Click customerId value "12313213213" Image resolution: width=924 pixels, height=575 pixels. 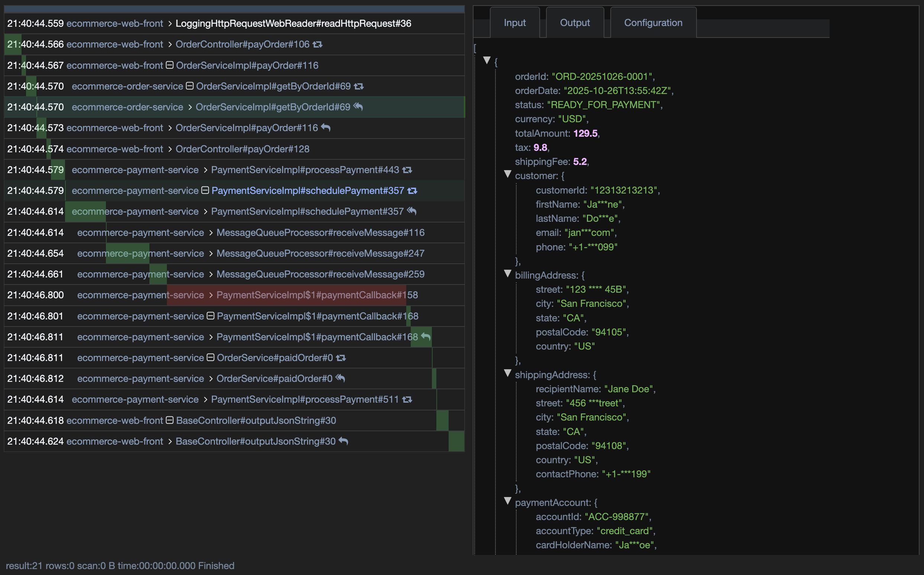[623, 190]
